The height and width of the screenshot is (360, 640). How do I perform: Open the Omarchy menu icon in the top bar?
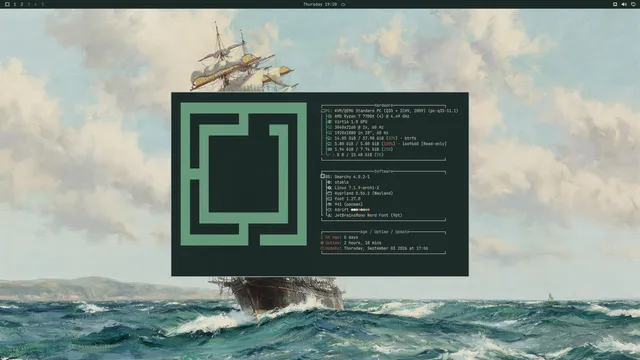[x=7, y=4]
